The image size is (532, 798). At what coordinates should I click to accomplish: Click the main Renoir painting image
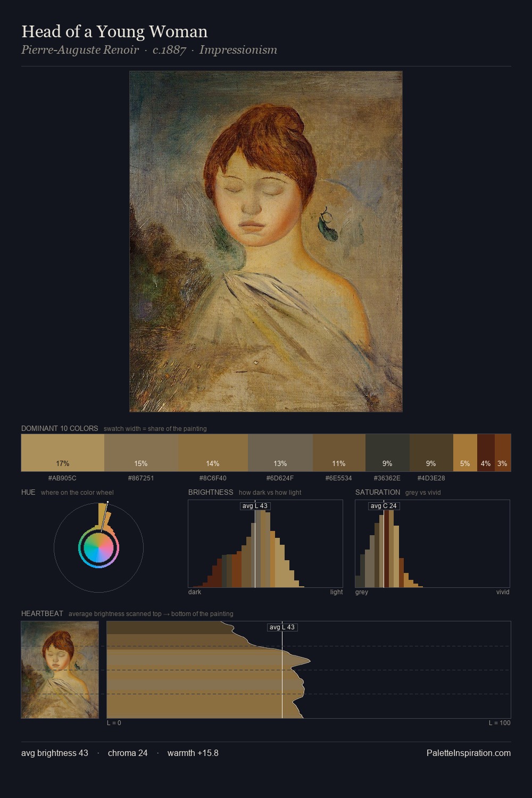(266, 242)
